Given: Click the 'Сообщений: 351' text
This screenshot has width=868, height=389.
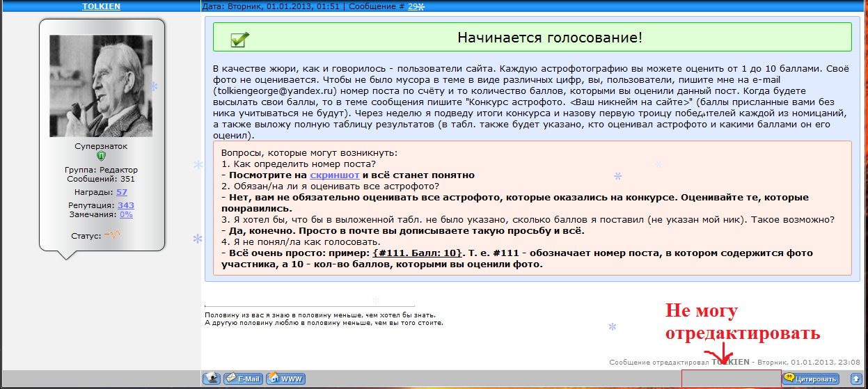Looking at the screenshot, I should click(x=101, y=179).
